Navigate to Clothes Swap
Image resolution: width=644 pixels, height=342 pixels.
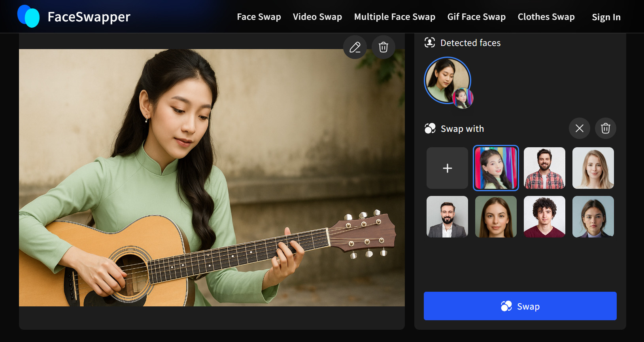point(546,17)
